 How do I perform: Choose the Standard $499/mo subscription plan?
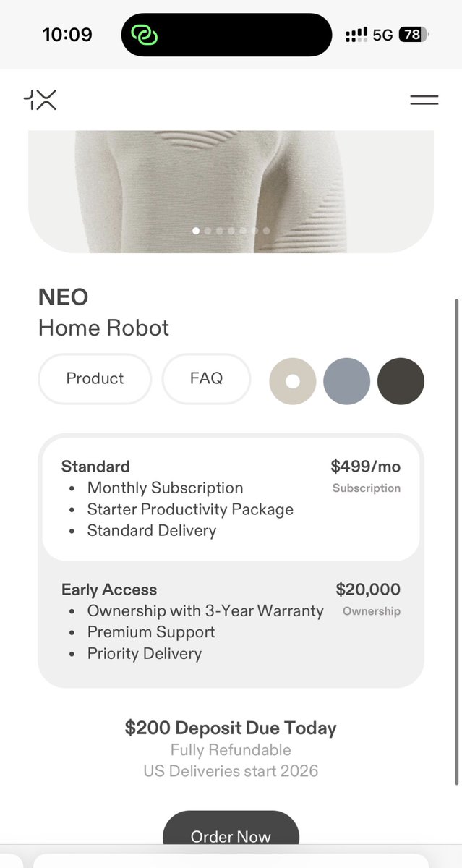point(231,499)
